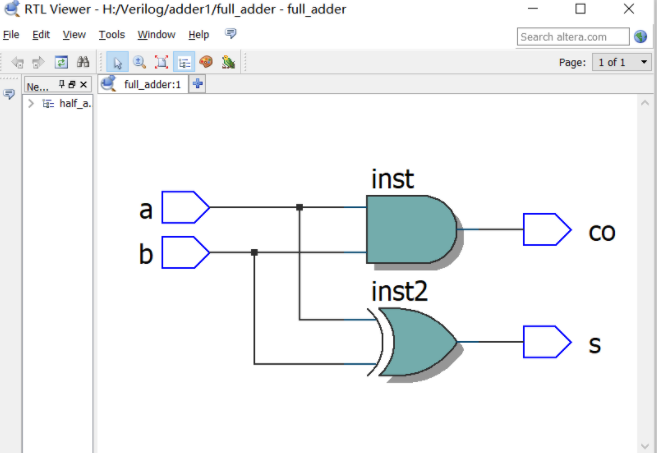Click the junction node on wire a

pyautogui.click(x=299, y=207)
